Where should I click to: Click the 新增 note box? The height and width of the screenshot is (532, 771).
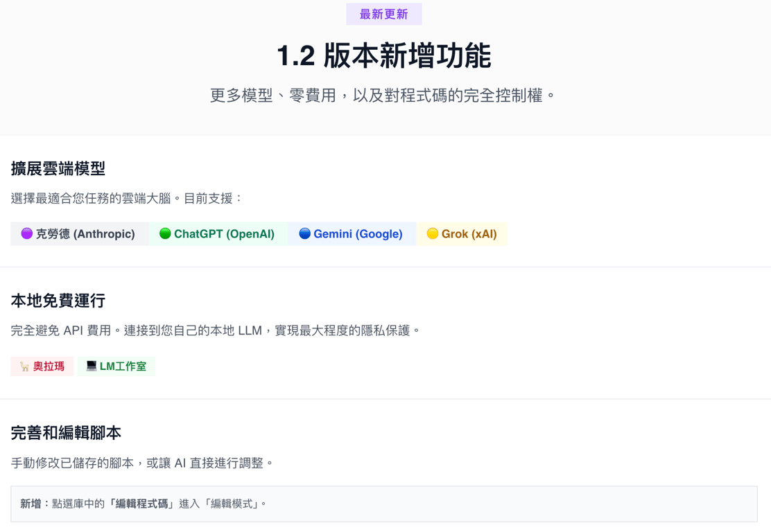384,504
